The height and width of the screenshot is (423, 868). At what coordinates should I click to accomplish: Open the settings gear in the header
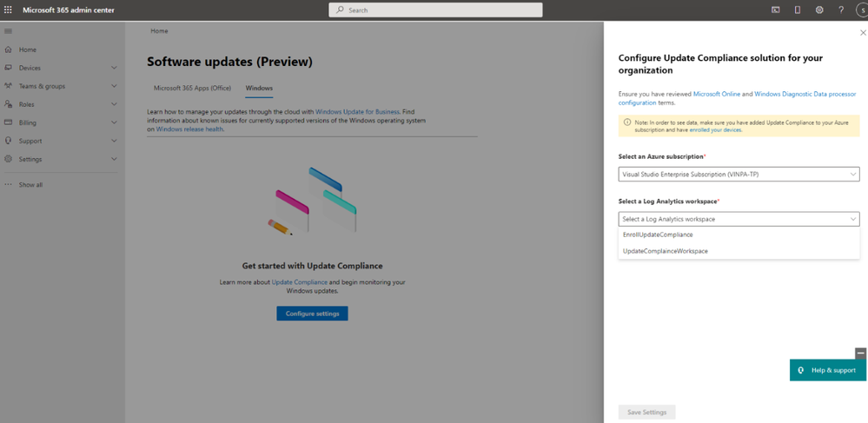click(819, 10)
